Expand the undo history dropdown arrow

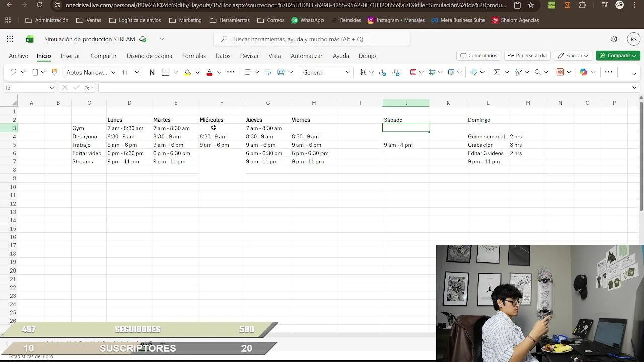pos(23,72)
